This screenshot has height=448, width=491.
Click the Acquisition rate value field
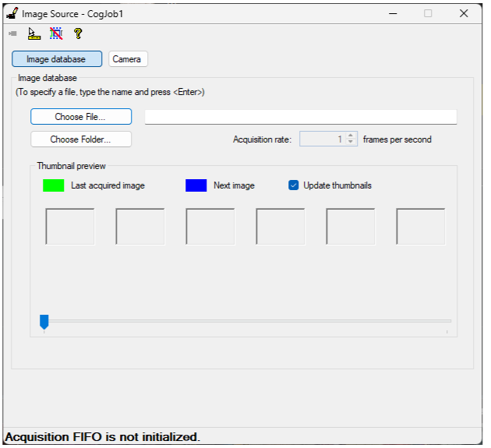coord(323,139)
